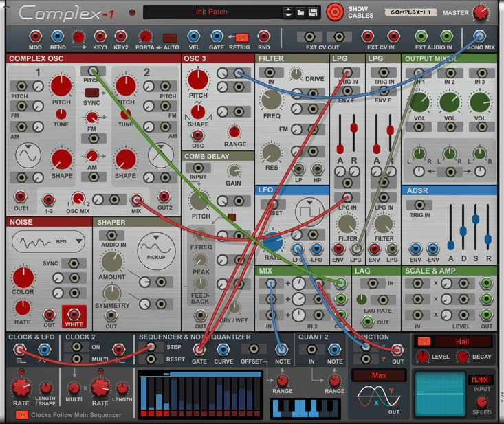
Task: Click the Init Patch name display
Action: pos(212,12)
